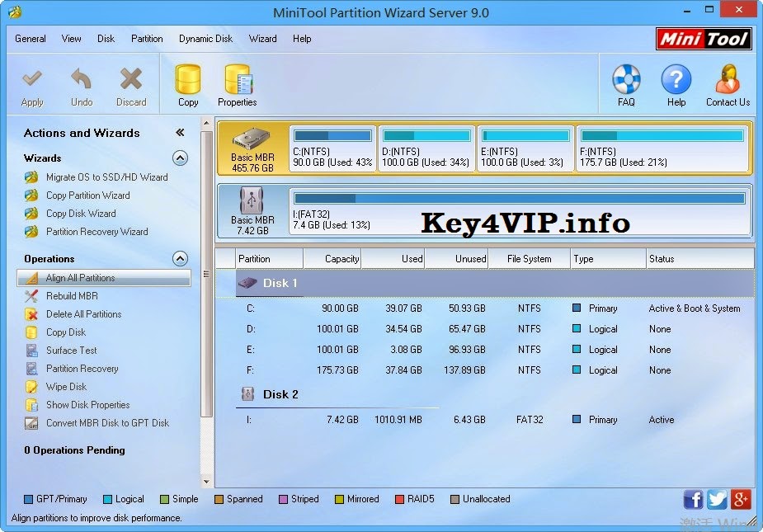Image resolution: width=763 pixels, height=532 pixels.
Task: Collapse the Operations section
Action: [x=181, y=258]
